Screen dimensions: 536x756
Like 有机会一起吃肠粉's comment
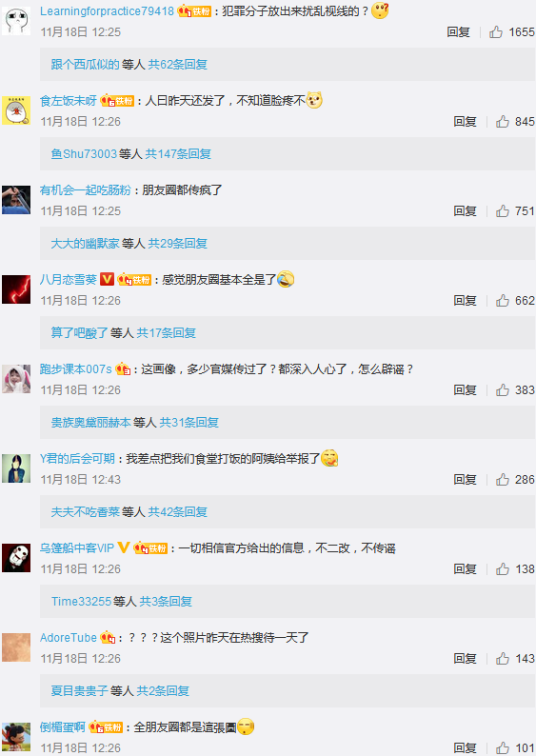503,211
